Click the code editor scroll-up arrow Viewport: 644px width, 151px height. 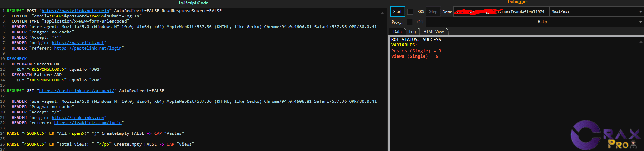coord(382,13)
